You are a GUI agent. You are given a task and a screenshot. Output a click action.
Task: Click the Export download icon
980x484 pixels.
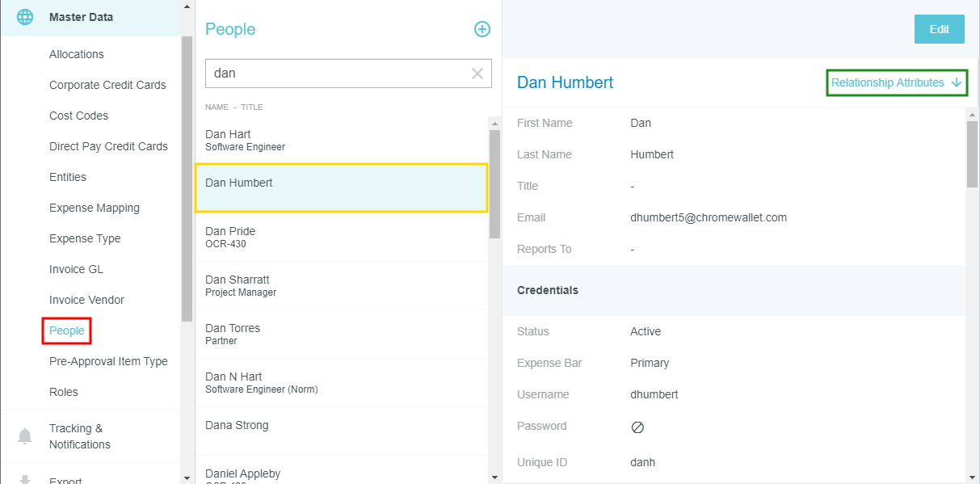(25, 479)
